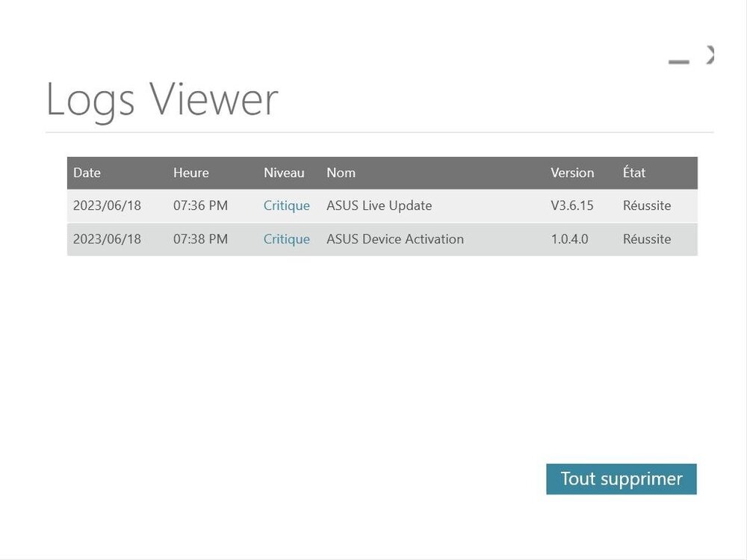747x560 pixels.
Task: Sort by the Nom column header
Action: click(341, 172)
